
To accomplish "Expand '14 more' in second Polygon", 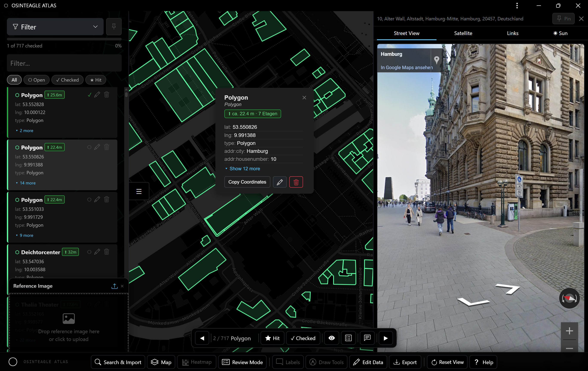I will pyautogui.click(x=26, y=183).
